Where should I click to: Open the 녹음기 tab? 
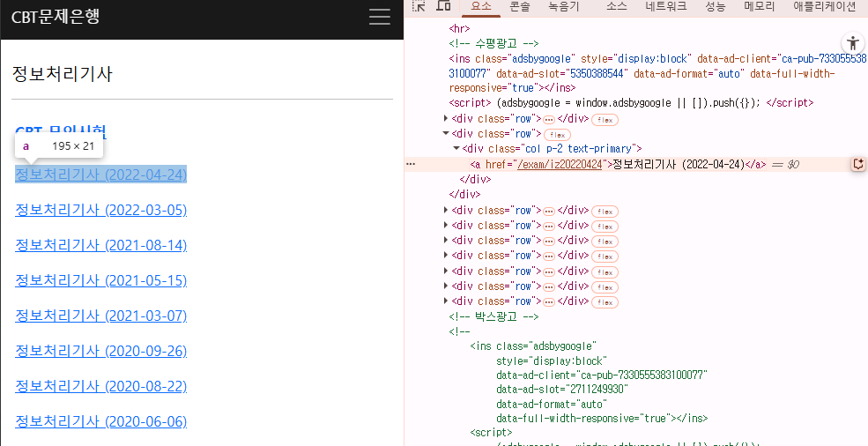563,7
